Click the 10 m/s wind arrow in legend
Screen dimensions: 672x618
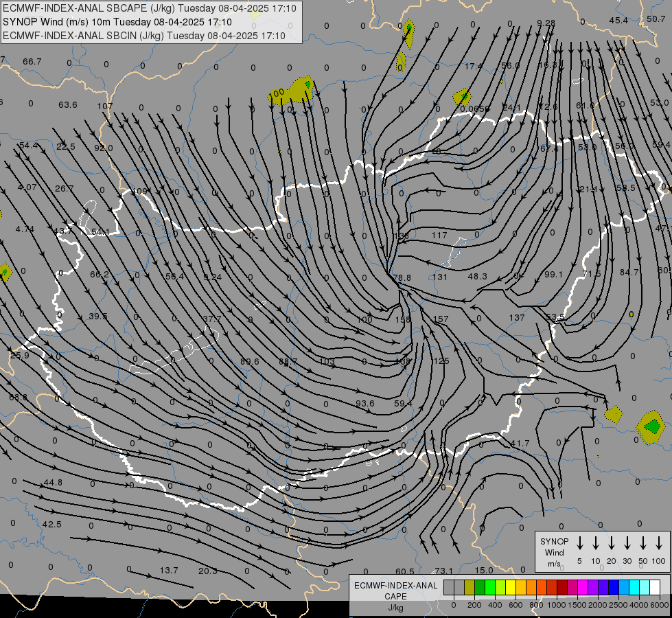(x=595, y=543)
